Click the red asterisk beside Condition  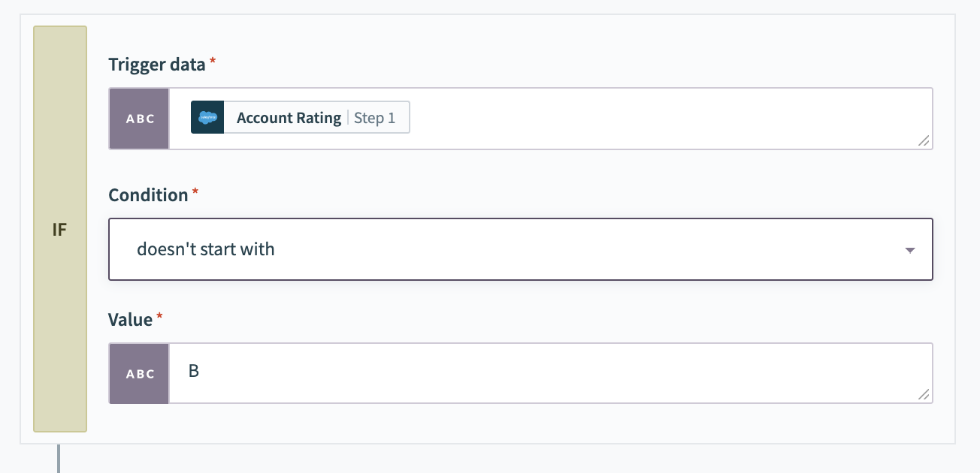click(195, 193)
